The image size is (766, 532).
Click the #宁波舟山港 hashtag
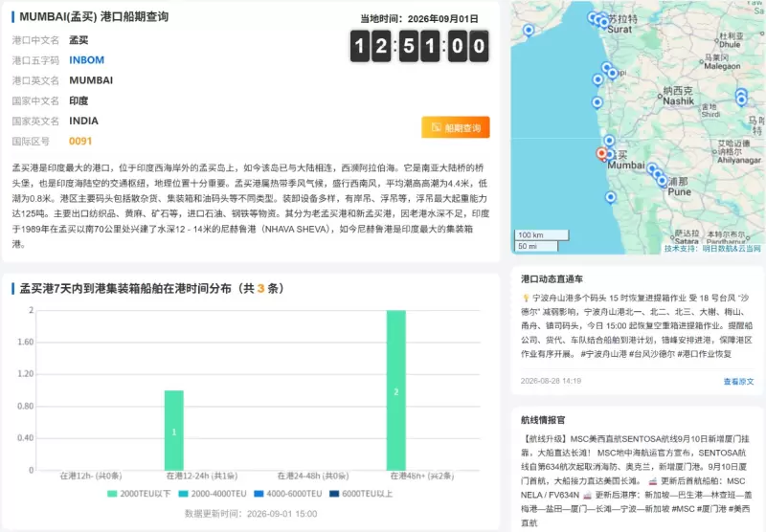pos(603,354)
